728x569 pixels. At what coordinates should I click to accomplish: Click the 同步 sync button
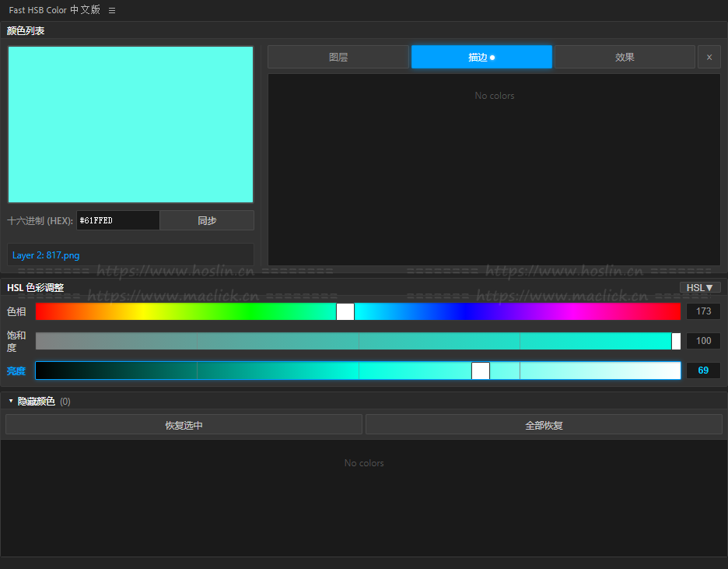coord(207,220)
